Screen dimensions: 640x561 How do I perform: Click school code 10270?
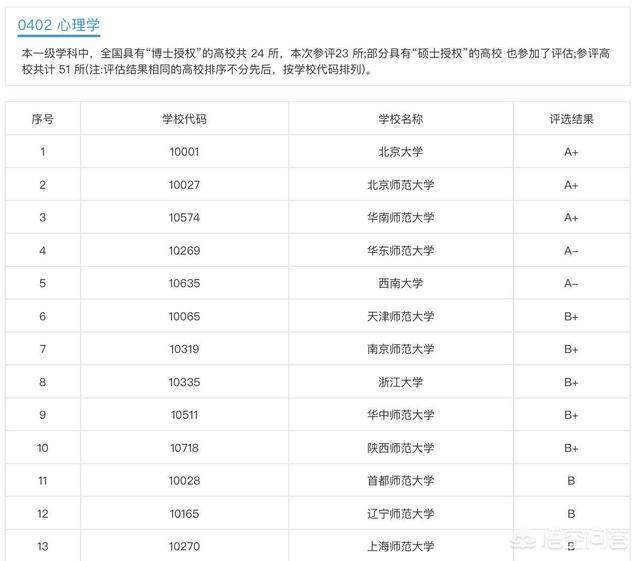pyautogui.click(x=184, y=546)
